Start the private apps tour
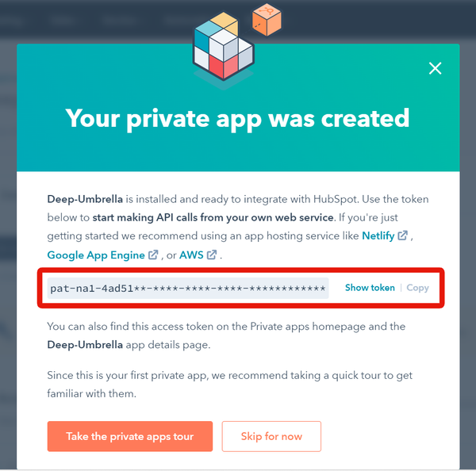This screenshot has height=471, width=476. [130, 436]
